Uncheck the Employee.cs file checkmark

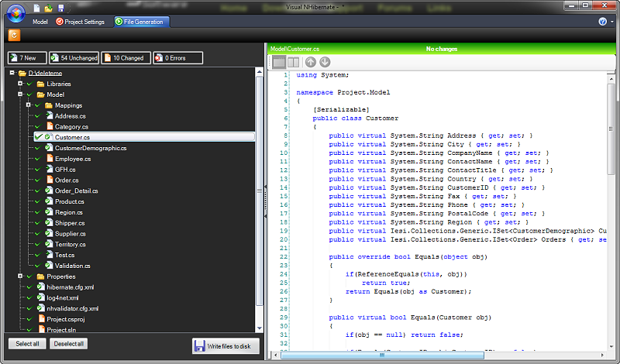pos(36,159)
